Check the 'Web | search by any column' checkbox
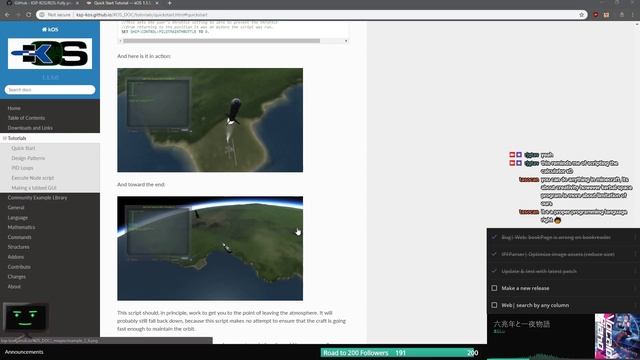640x360 pixels. [x=494, y=305]
